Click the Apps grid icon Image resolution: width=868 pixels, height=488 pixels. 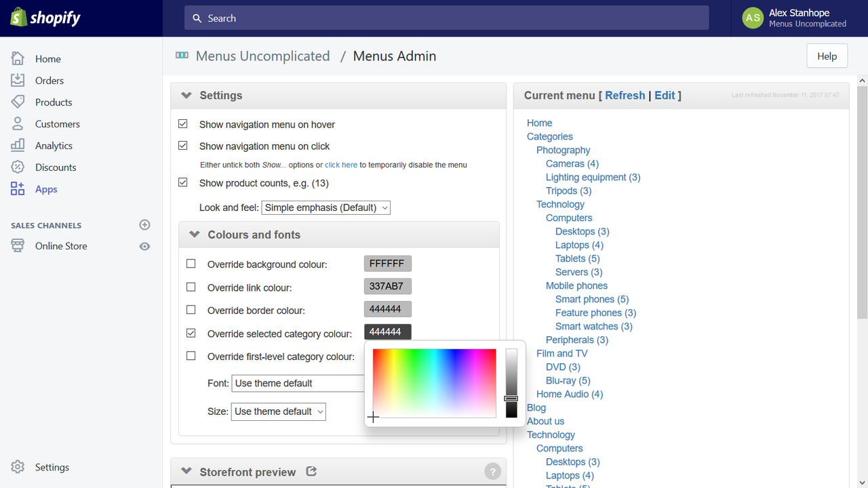click(18, 188)
